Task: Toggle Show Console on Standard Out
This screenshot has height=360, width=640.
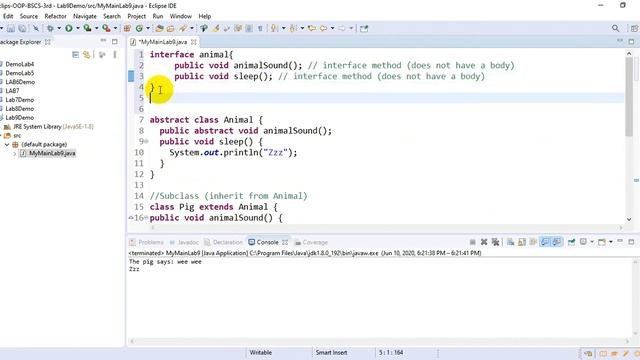Action: [545, 242]
